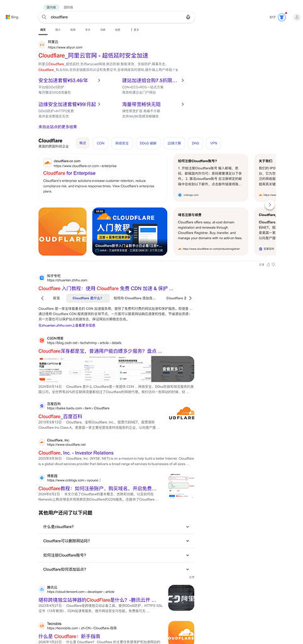Open the Cloudflare_百度百科 result
The width and height of the screenshot is (303, 644).
tap(60, 417)
